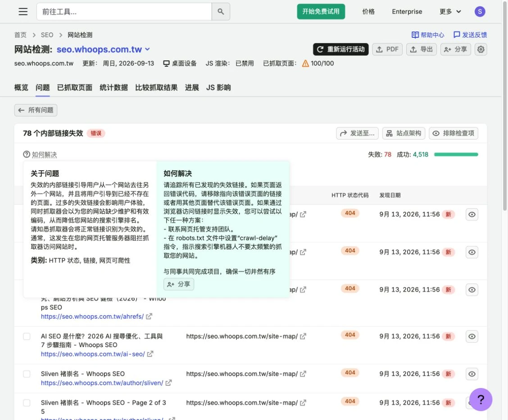Click 分享 button inside tooltip
Image resolution: width=508 pixels, height=420 pixels.
click(179, 284)
